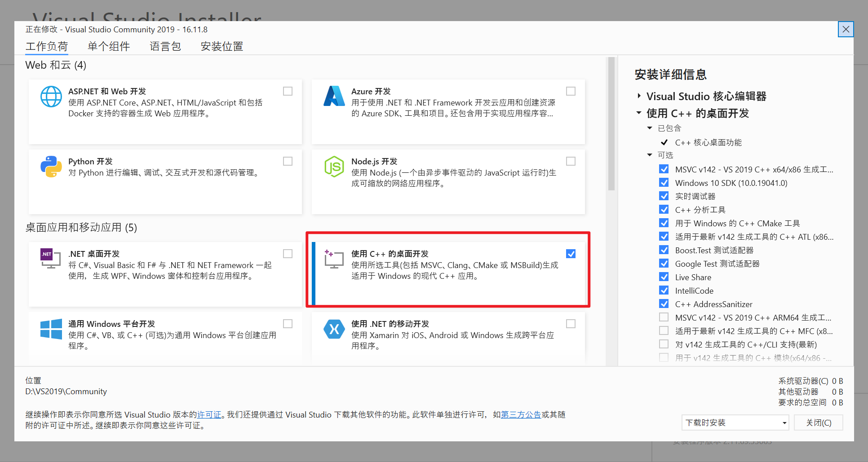This screenshot has width=868, height=462.
Task: Check MSVC v142 ARM64 build tools option
Action: pos(664,317)
